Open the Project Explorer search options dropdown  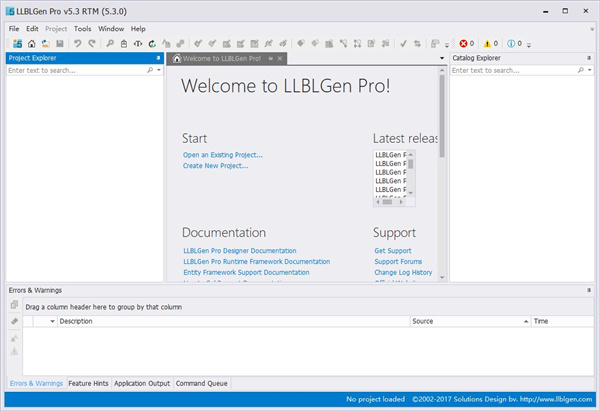pos(158,71)
